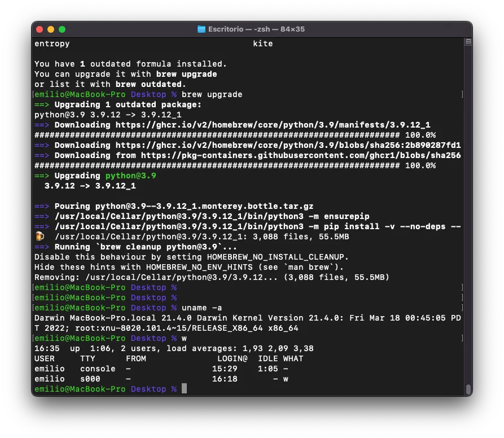This screenshot has height=438, width=504.
Task: Minimize the Terminal with the yellow button
Action: (x=51, y=29)
